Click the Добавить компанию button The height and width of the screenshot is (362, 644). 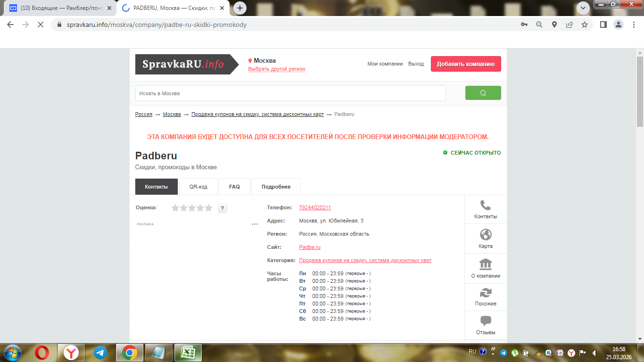[x=466, y=64]
